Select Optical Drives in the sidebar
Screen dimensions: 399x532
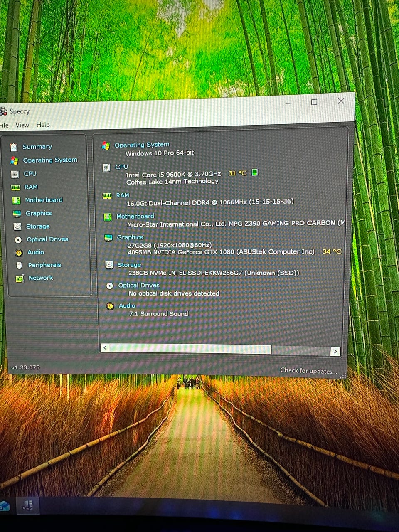tap(47, 239)
